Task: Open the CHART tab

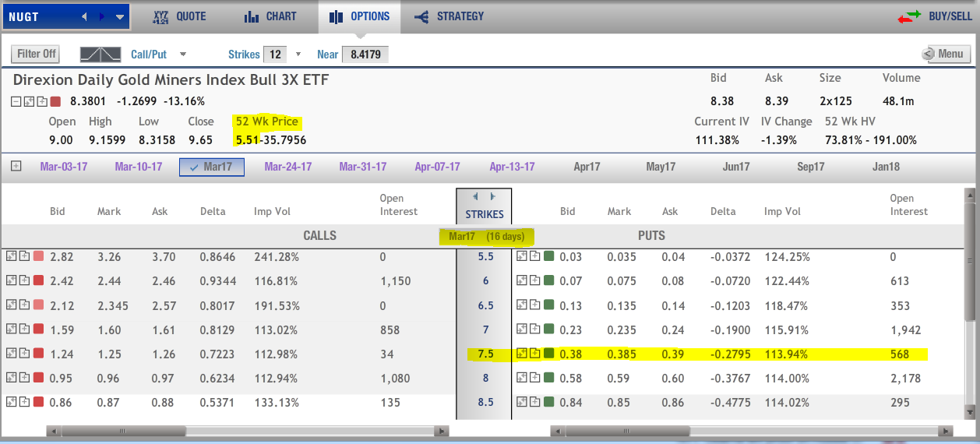Action: tap(270, 16)
